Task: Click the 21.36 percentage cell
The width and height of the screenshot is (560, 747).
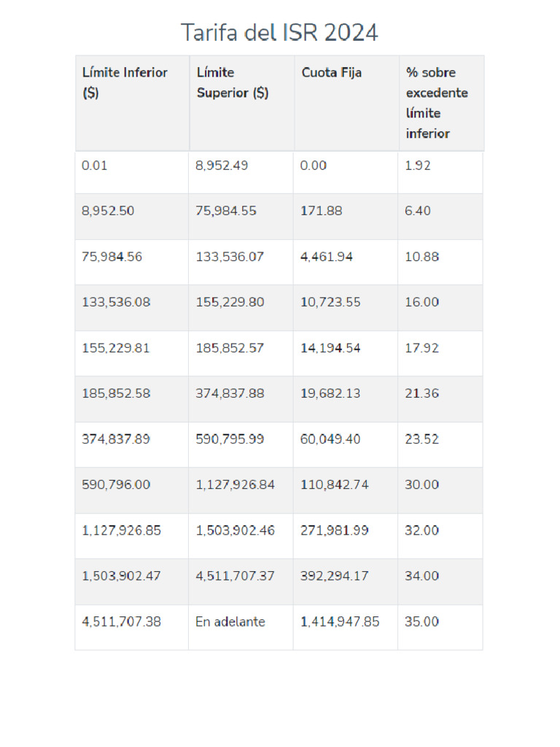Action: coord(422,393)
